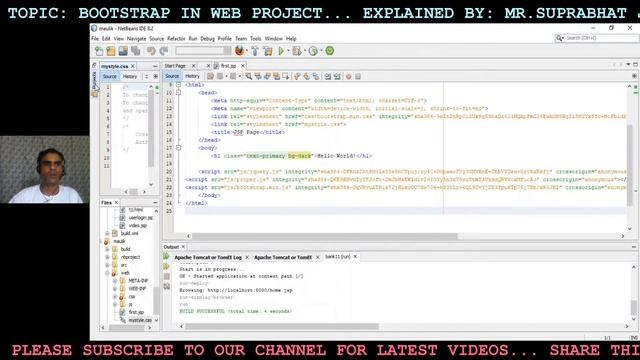This screenshot has height=360, width=640.
Task: Click the Re-run green arrow in Output panel
Action: coord(167,256)
